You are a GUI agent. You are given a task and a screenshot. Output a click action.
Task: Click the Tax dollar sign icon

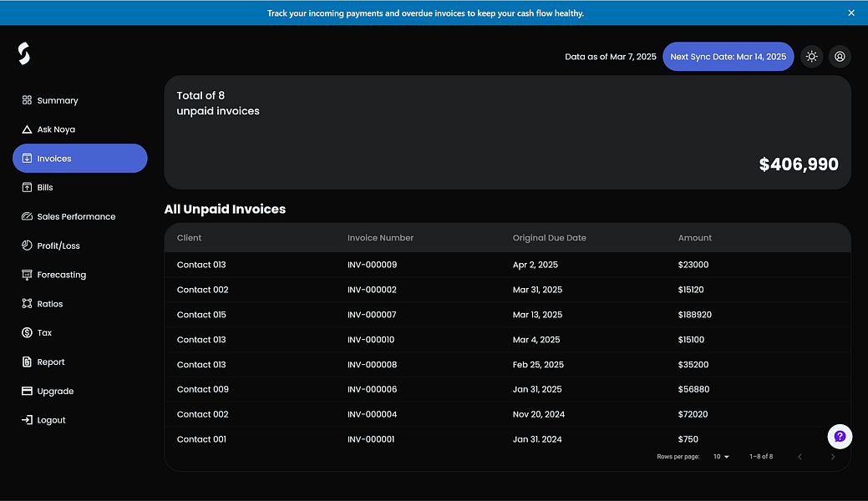pos(27,332)
